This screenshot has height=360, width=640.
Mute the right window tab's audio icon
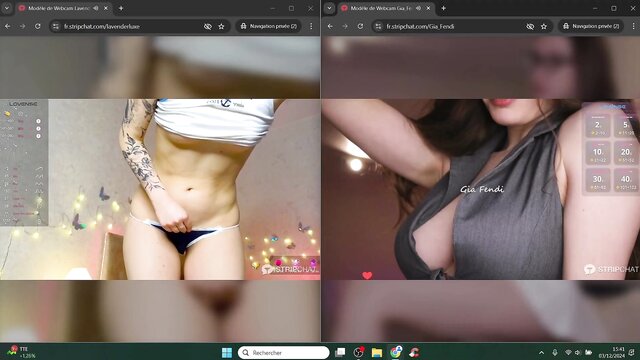coord(418,8)
